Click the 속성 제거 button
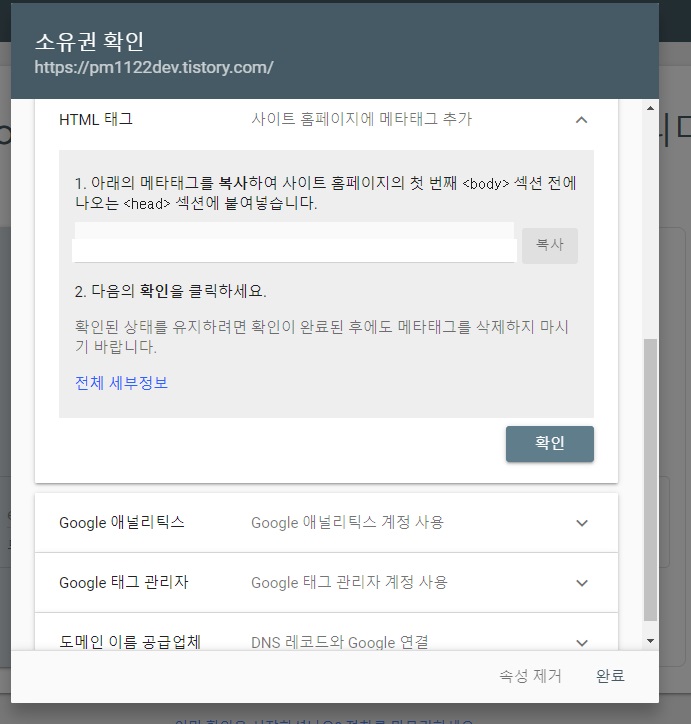Image resolution: width=691 pixels, height=724 pixels. tap(530, 676)
